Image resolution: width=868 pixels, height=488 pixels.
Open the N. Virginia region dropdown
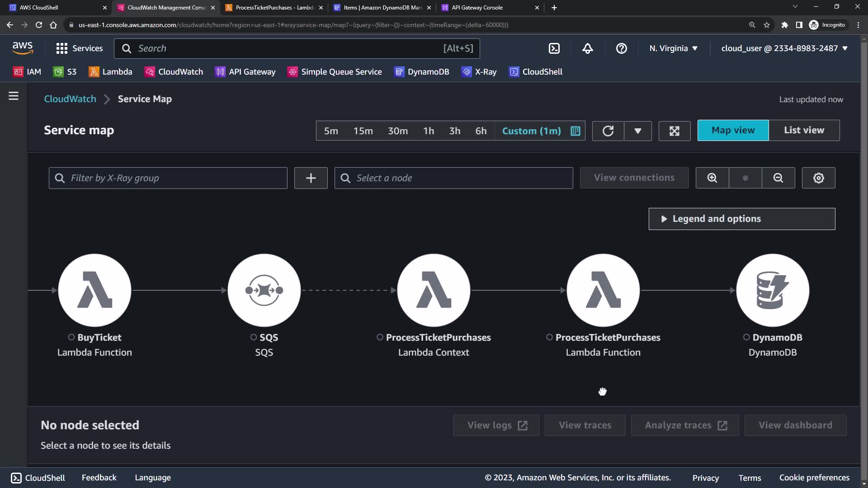point(673,48)
